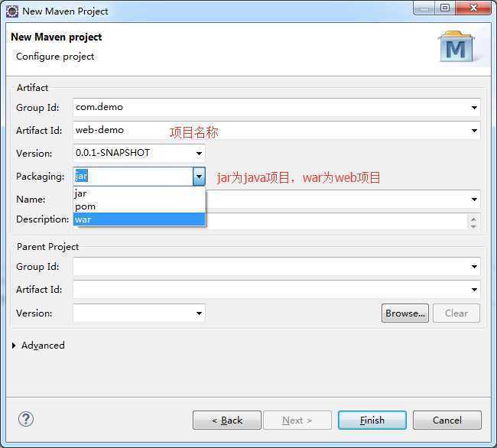Expand the Advanced section
497x448 pixels.
tap(14, 346)
